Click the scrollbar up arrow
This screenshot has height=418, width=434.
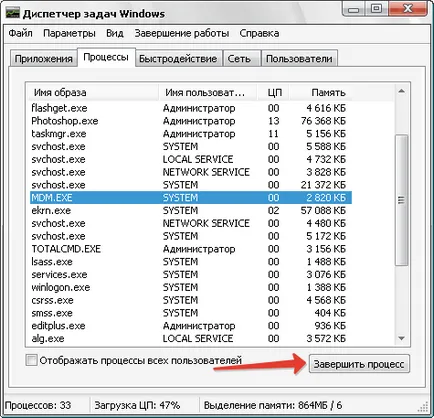pyautogui.click(x=401, y=91)
